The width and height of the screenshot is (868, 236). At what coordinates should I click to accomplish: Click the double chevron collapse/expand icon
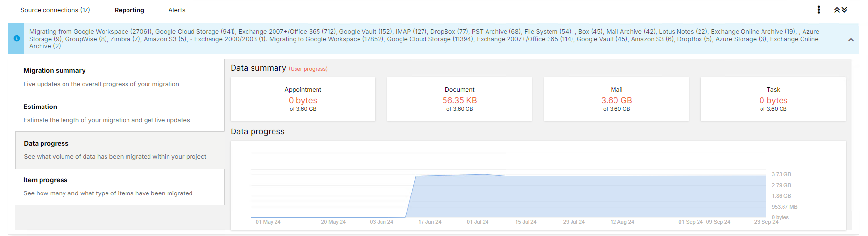click(840, 10)
